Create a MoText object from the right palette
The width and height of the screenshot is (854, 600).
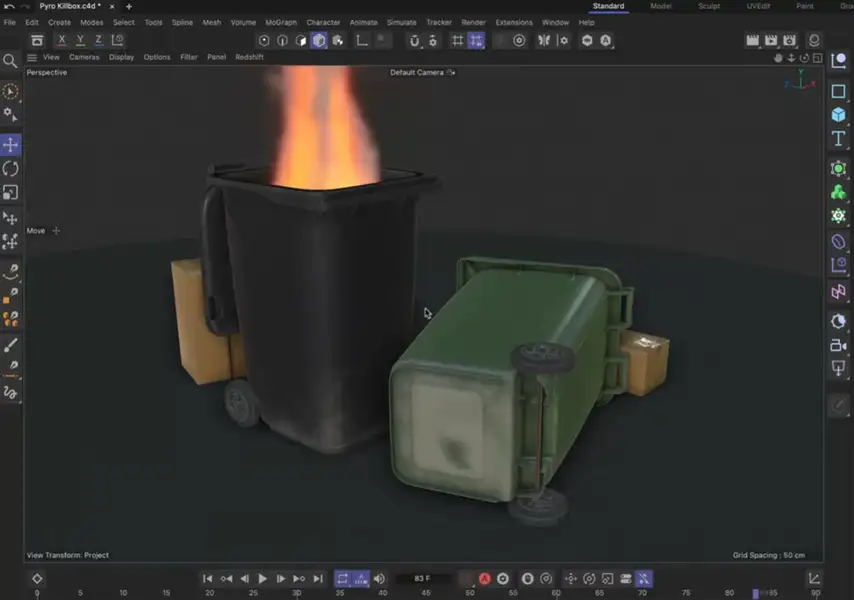click(x=838, y=139)
